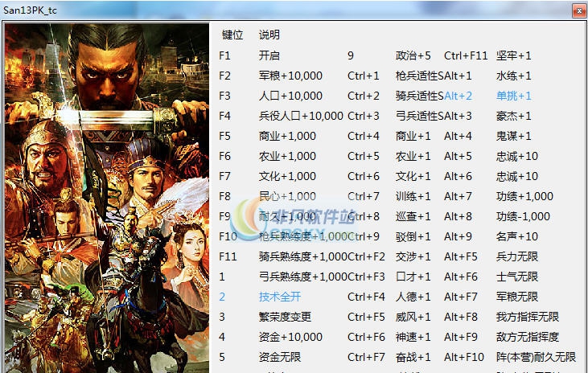Image resolution: width=588 pixels, height=373 pixels.
Task: Click the blue '单挑+1' link
Action: pos(513,96)
